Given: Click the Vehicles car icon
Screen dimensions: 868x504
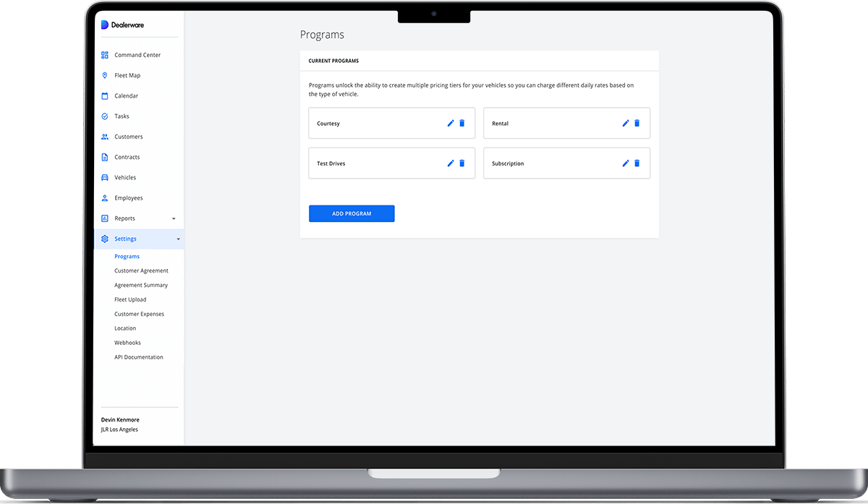Looking at the screenshot, I should pos(105,177).
